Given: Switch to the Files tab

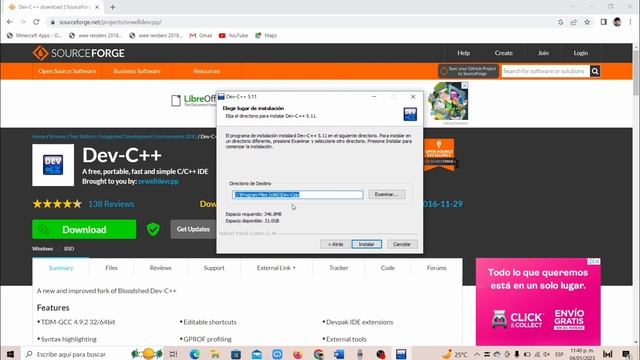Looking at the screenshot, I should point(111,268).
